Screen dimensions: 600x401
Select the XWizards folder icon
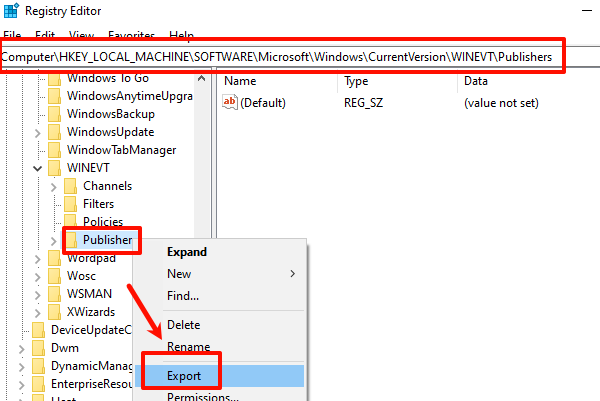54,312
